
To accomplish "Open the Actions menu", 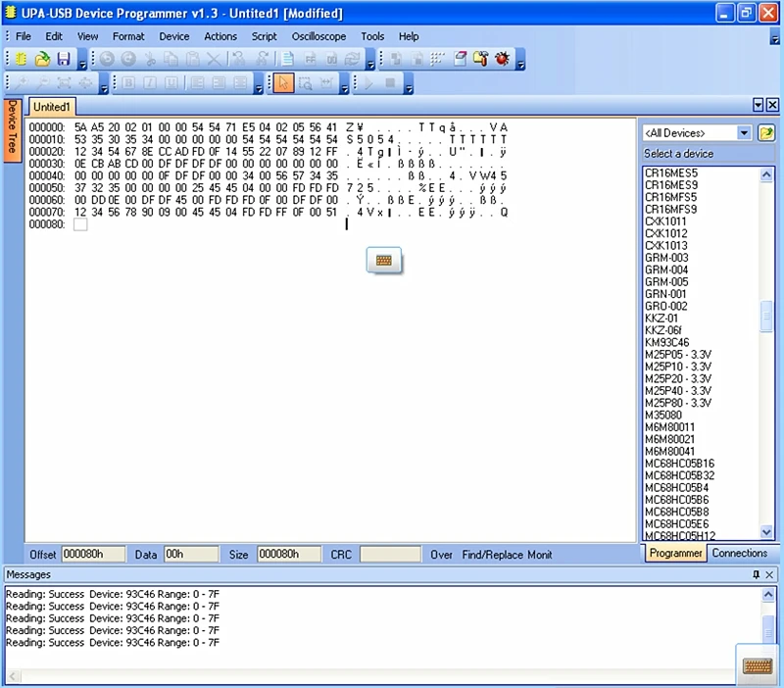I will click(x=220, y=36).
